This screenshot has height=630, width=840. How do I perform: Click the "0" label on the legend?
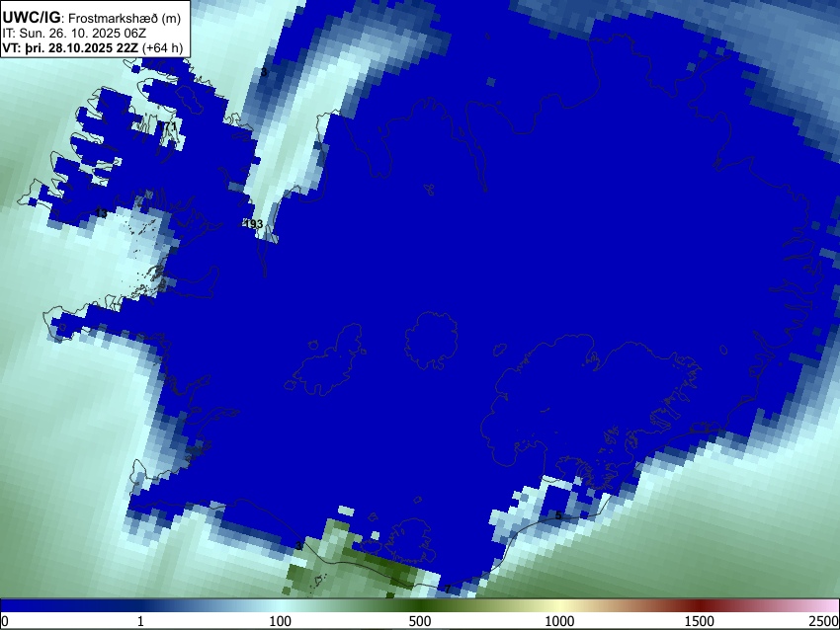(x=5, y=621)
